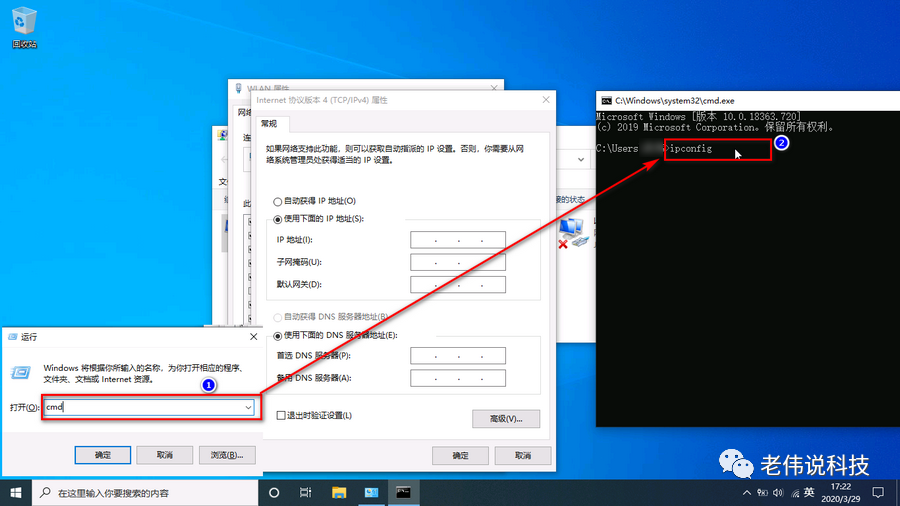The width and height of the screenshot is (900, 506).
Task: Click the cmd.exe title bar icon
Action: 606,100
